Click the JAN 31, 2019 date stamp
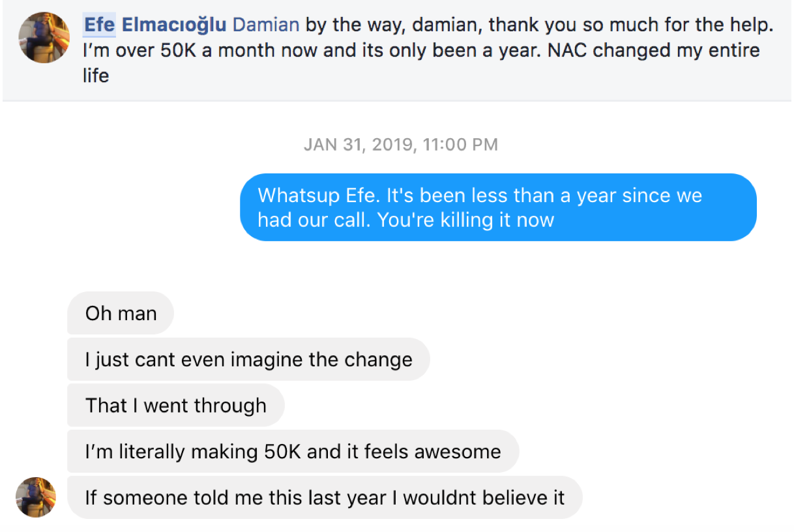Viewport: 794px width, 532px height. [359, 145]
